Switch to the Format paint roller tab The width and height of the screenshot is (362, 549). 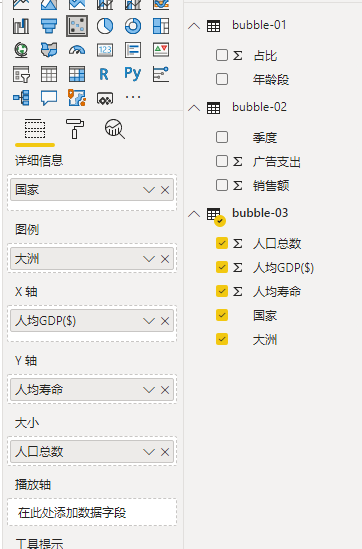pos(75,129)
